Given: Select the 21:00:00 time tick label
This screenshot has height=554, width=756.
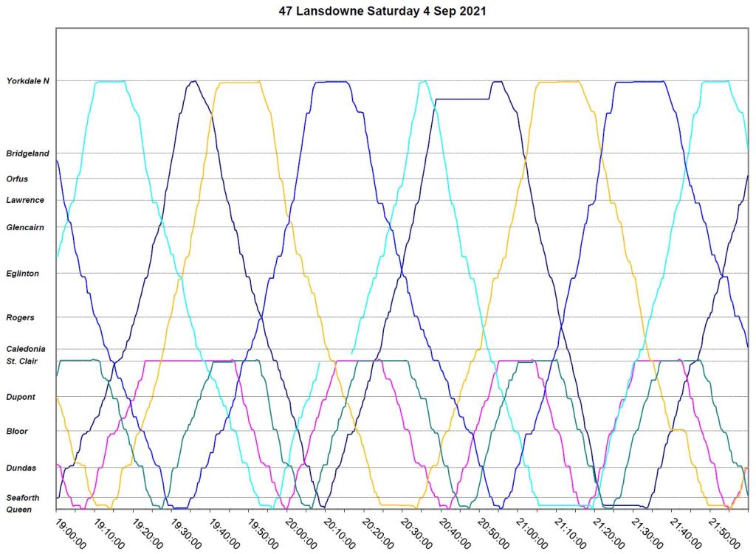Looking at the screenshot, I should pyautogui.click(x=532, y=532).
